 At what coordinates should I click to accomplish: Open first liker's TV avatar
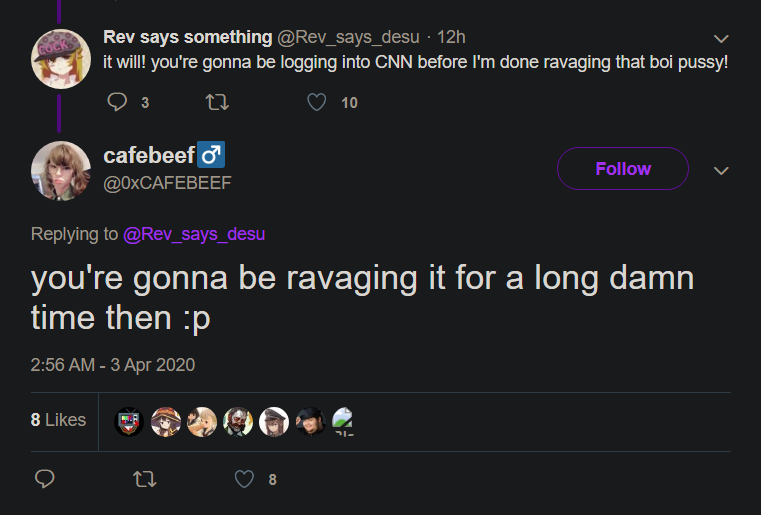click(129, 421)
